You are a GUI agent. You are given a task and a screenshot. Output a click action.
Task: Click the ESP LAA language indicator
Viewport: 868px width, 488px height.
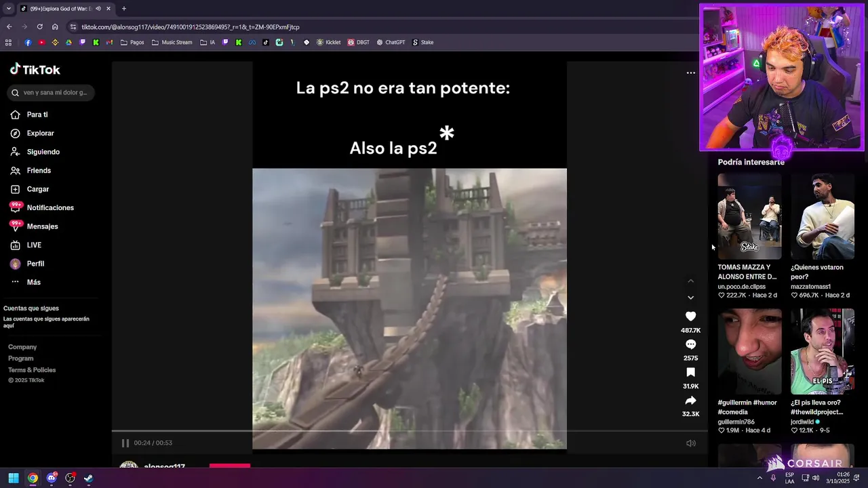point(790,478)
